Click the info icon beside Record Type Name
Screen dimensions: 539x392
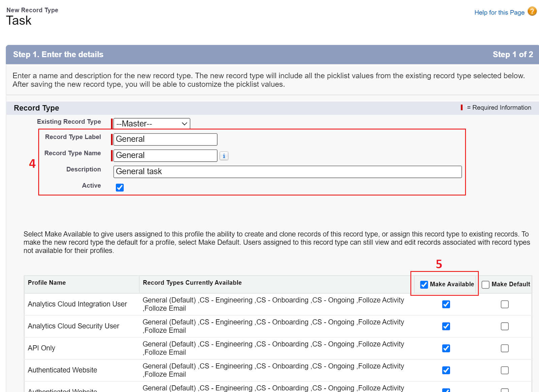click(224, 156)
